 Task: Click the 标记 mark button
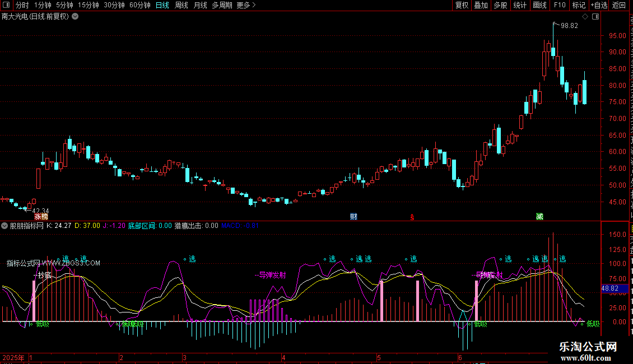pyautogui.click(x=579, y=5)
